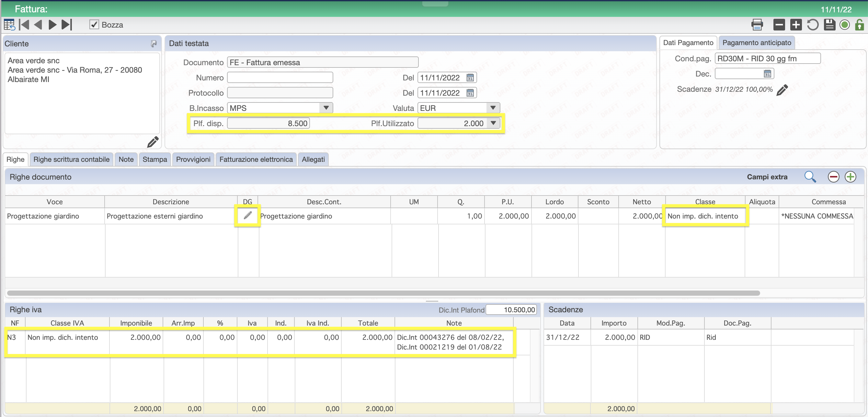This screenshot has height=417, width=868.
Task: Click the minus delete record icon
Action: tap(779, 25)
